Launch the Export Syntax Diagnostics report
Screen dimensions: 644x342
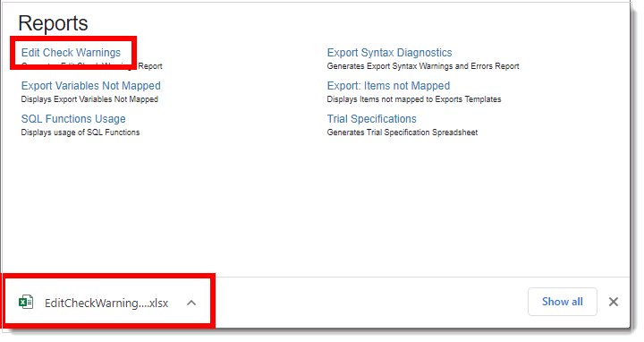coord(389,53)
